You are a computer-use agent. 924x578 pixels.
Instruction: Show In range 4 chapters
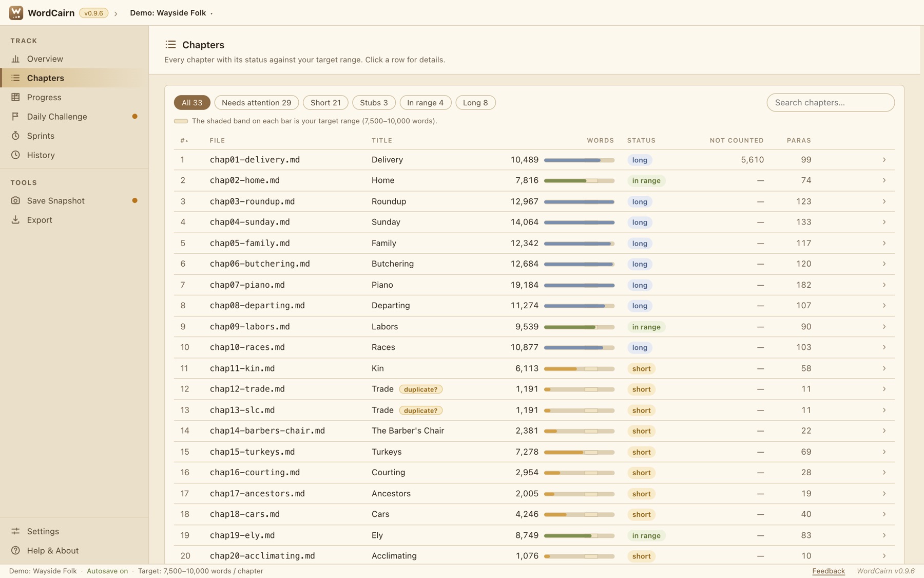[x=426, y=103]
